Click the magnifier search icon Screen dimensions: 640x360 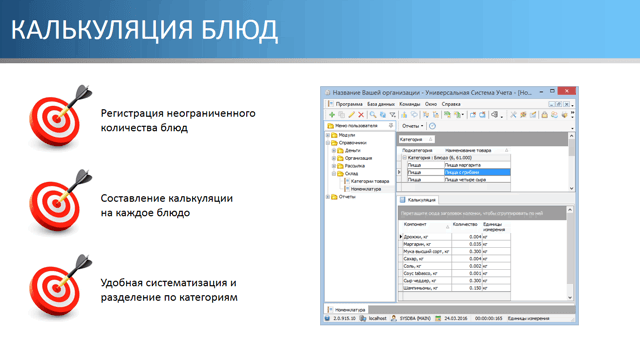[x=373, y=115]
